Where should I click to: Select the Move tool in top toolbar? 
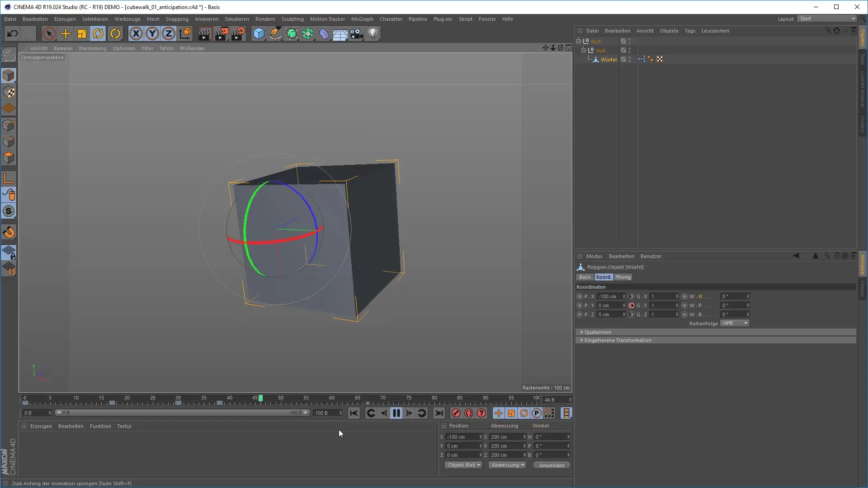[x=66, y=34]
